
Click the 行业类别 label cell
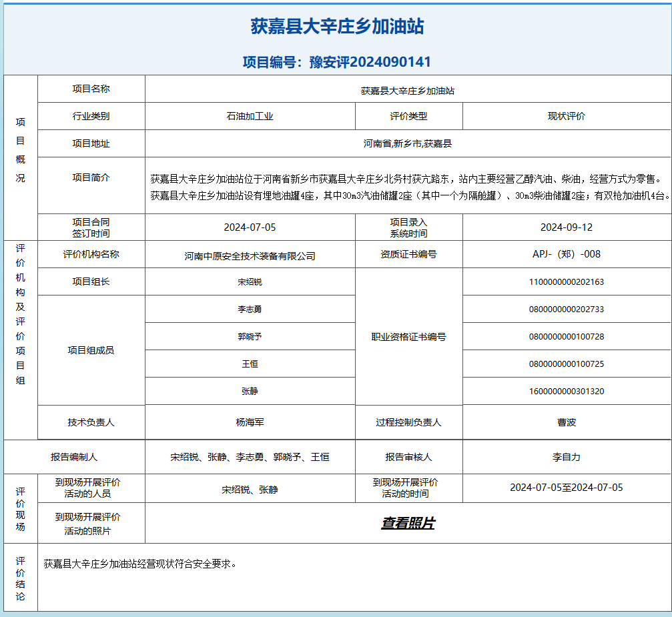pos(91,116)
